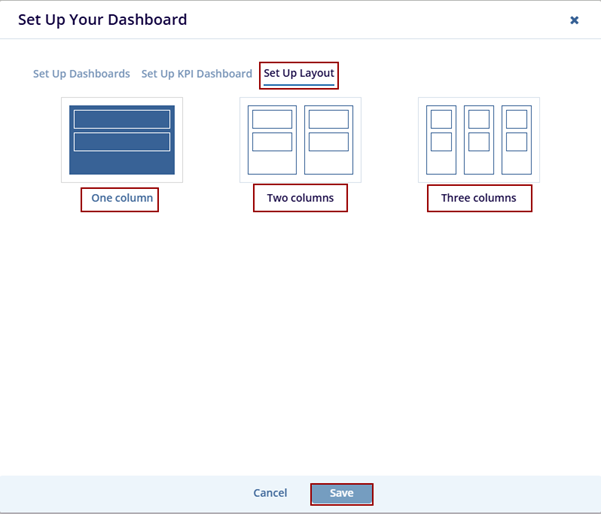Click right column in two-column layout preview
This screenshot has height=514, width=601.
coord(328,140)
